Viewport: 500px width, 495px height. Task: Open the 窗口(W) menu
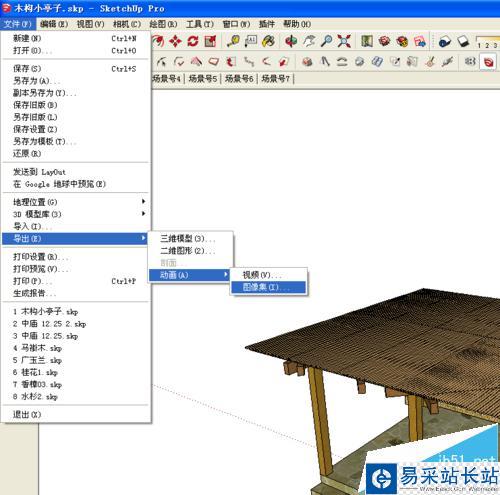point(236,24)
